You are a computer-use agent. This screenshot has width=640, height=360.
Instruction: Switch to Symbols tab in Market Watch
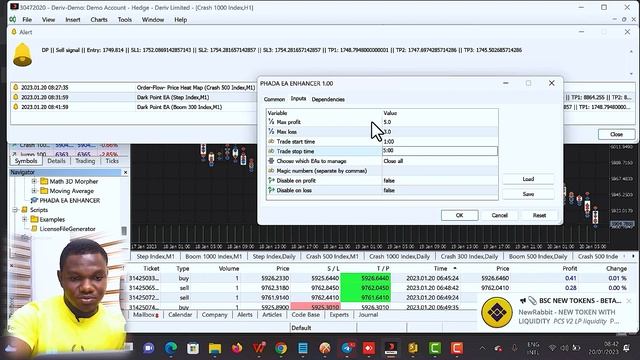tap(26, 161)
